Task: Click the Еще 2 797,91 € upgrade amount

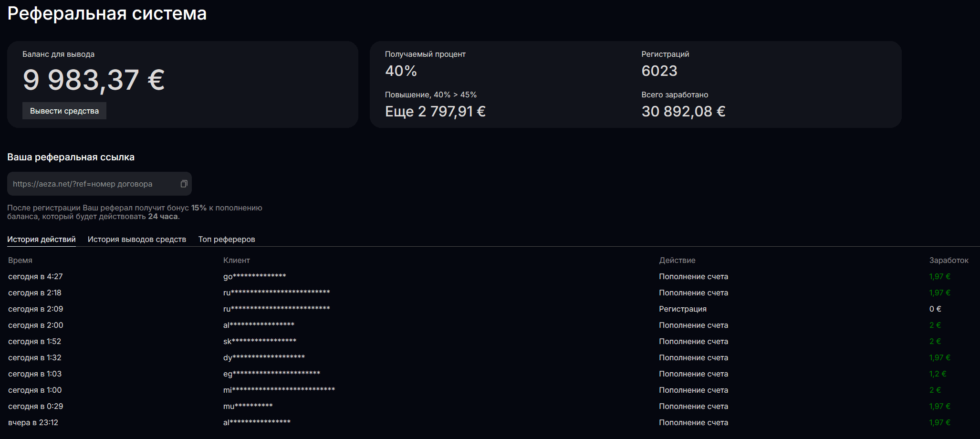Action: [435, 111]
